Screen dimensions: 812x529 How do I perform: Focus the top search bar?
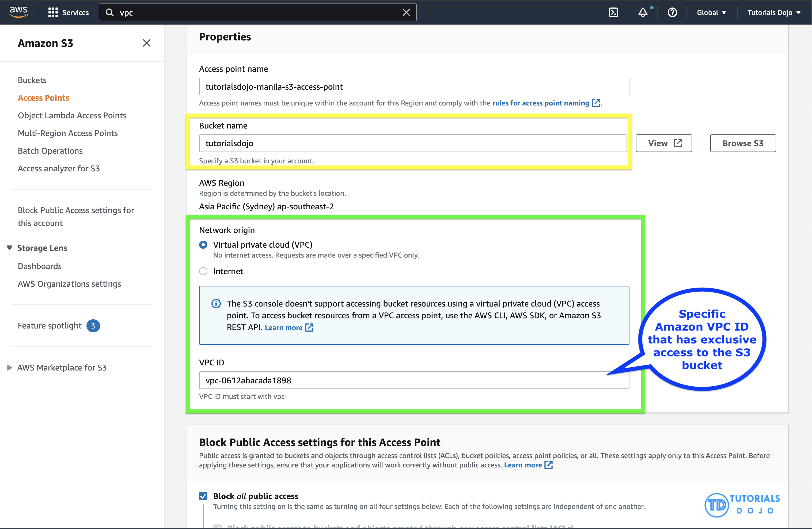click(257, 13)
